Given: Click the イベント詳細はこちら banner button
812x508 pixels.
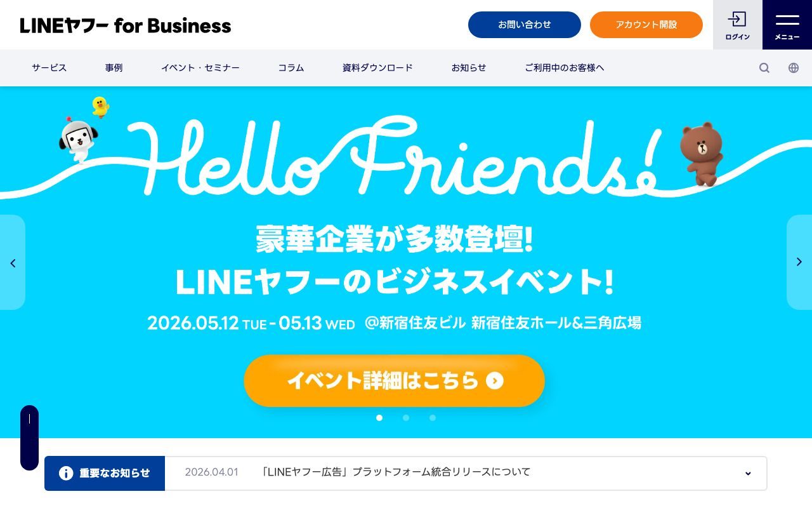Looking at the screenshot, I should tap(395, 381).
